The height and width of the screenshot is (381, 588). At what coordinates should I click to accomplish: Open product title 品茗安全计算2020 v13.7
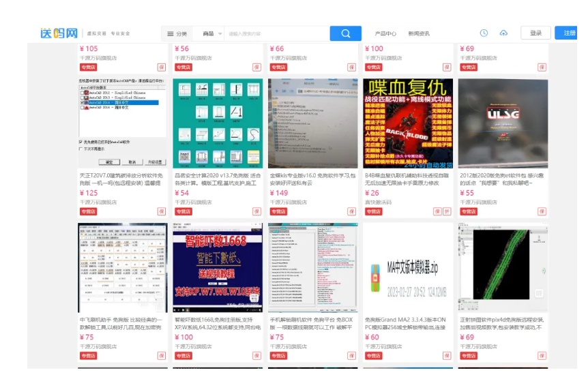218,179
